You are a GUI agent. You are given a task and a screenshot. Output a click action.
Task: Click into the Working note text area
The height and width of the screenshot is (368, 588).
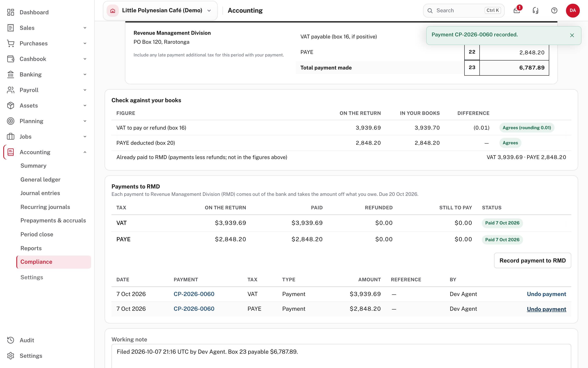coord(341,356)
